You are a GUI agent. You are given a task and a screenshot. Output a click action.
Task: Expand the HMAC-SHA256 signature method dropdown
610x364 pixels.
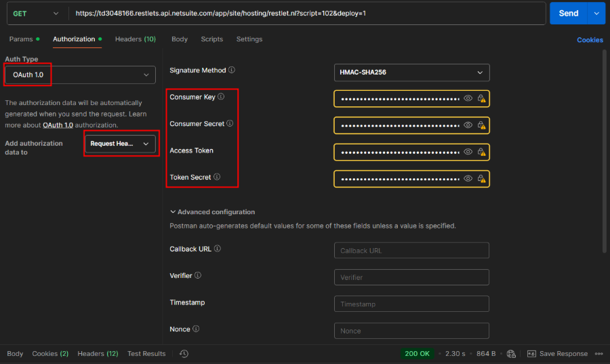(x=411, y=73)
